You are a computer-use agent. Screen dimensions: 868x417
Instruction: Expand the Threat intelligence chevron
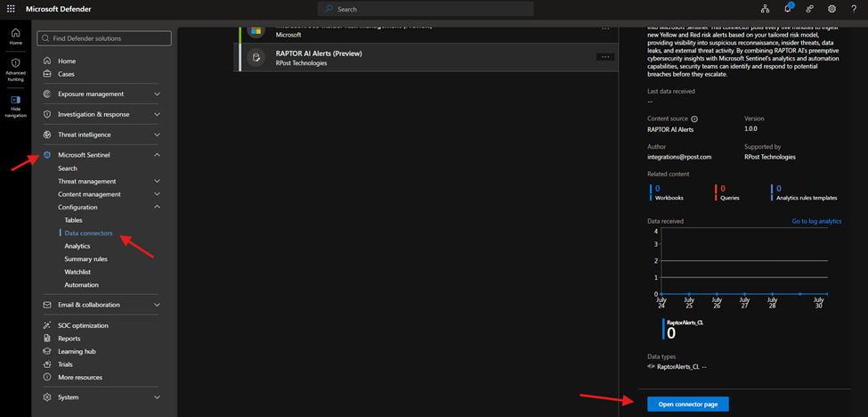tap(158, 135)
